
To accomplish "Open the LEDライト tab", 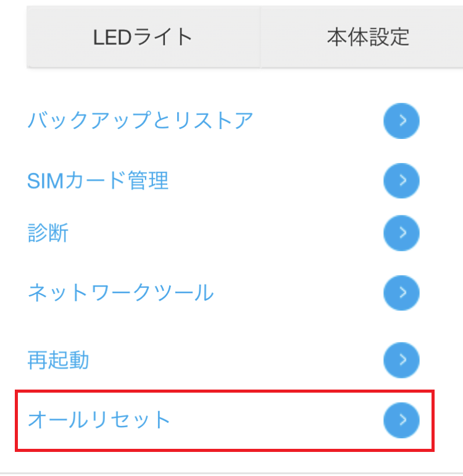I will [x=143, y=37].
